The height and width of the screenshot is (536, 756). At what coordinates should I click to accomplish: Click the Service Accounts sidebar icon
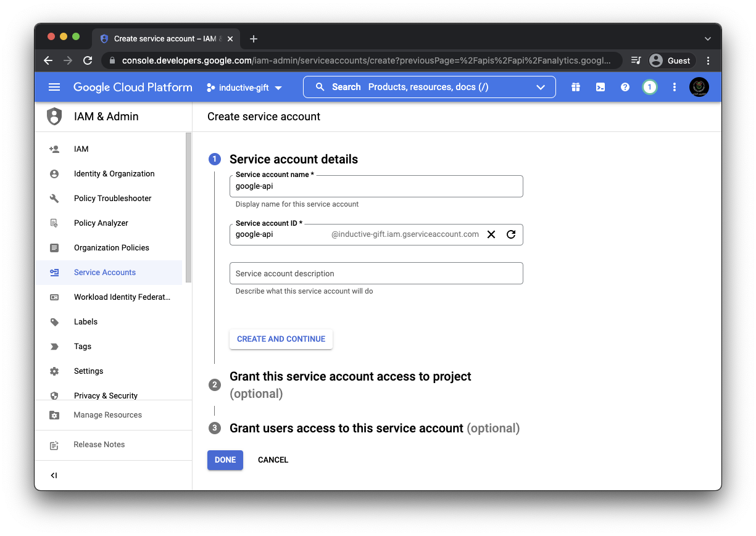click(x=54, y=273)
